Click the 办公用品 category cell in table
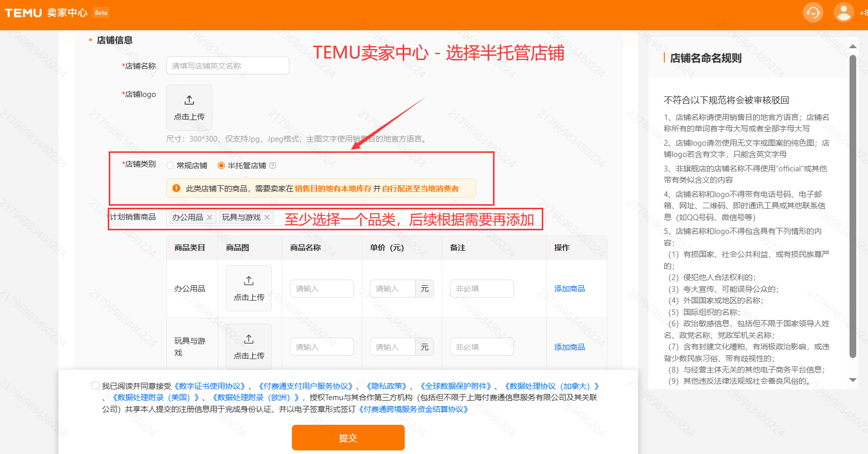Viewport: 868px width, 454px height. tap(190, 289)
